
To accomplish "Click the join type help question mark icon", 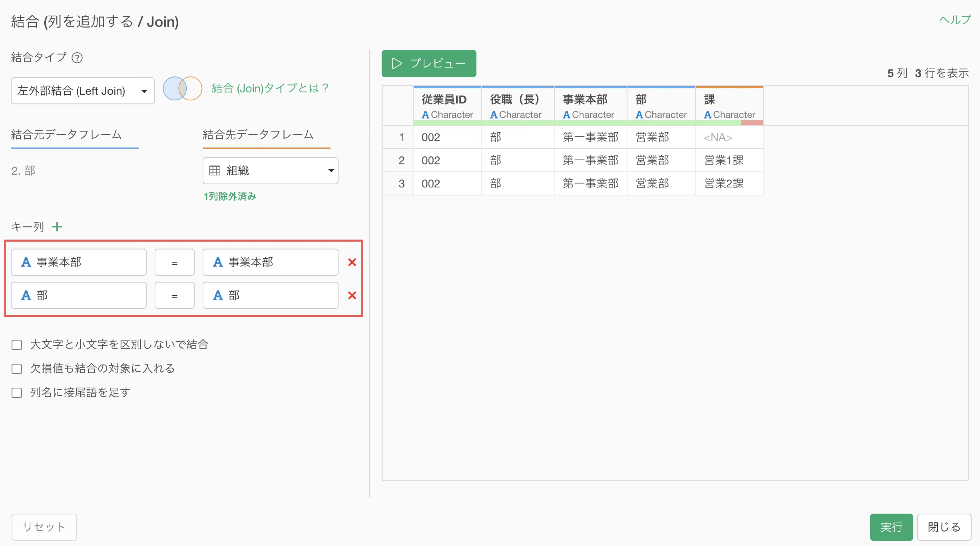I will tap(77, 58).
